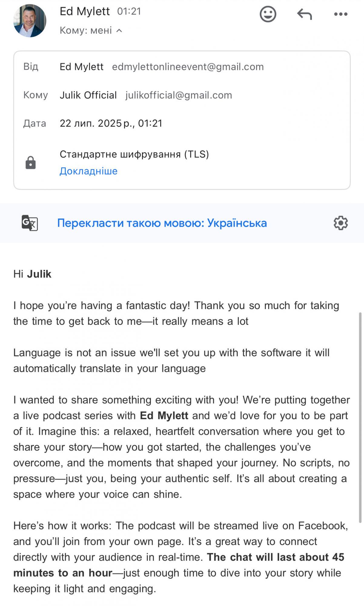The width and height of the screenshot is (364, 606).
Task: Tap the reply arrow icon
Action: pyautogui.click(x=304, y=14)
